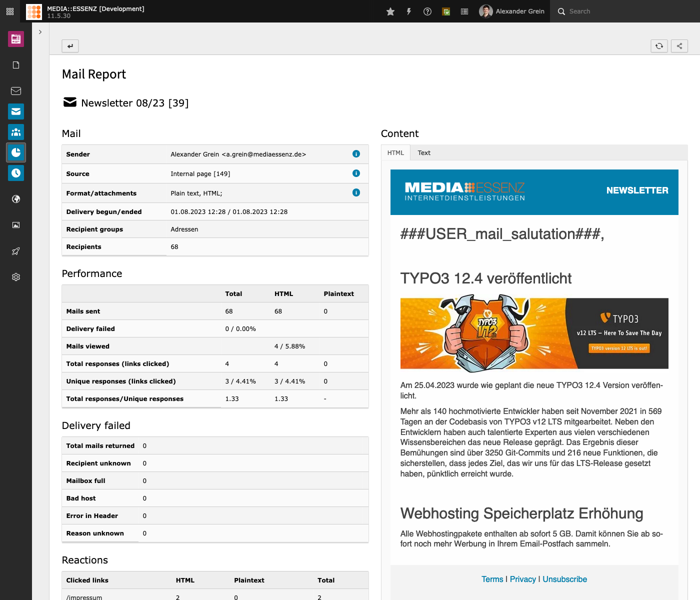Open the File image module icon

(x=16, y=225)
